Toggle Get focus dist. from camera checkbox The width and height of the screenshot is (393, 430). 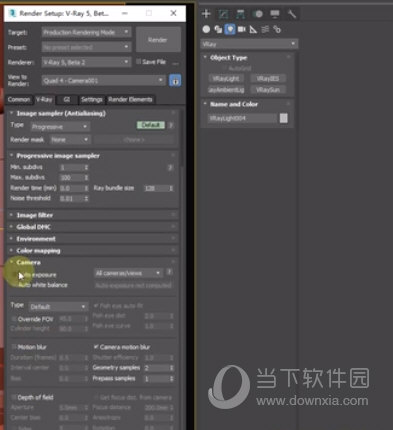96,397
